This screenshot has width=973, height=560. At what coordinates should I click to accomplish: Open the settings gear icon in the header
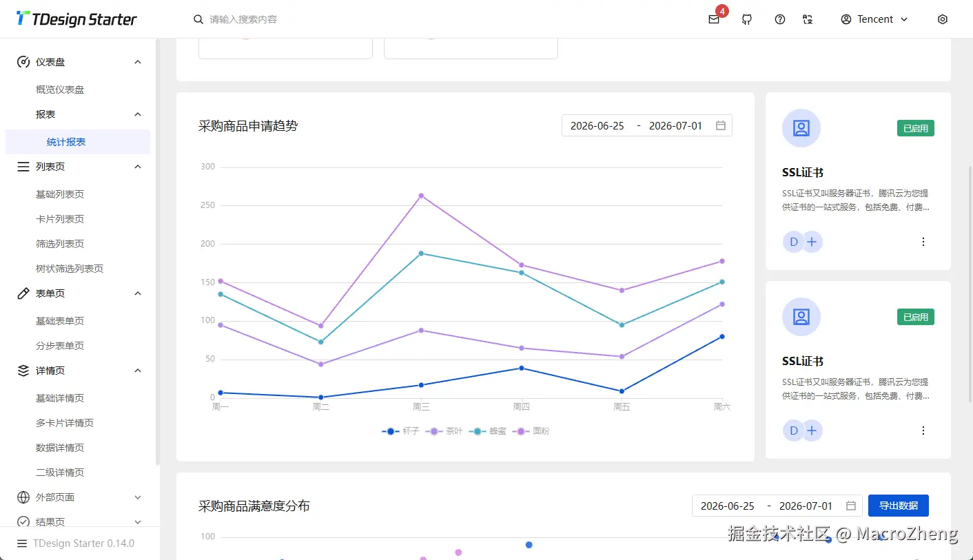(x=943, y=19)
